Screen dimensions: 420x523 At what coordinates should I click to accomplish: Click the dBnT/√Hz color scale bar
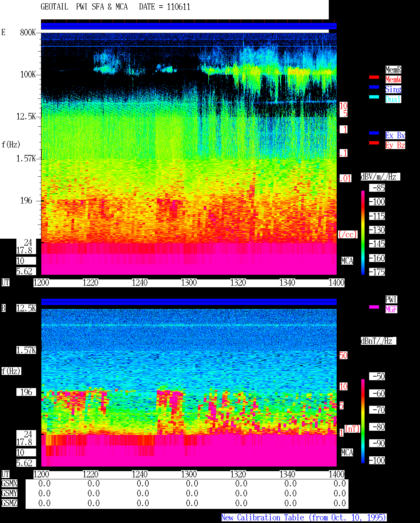point(363,421)
